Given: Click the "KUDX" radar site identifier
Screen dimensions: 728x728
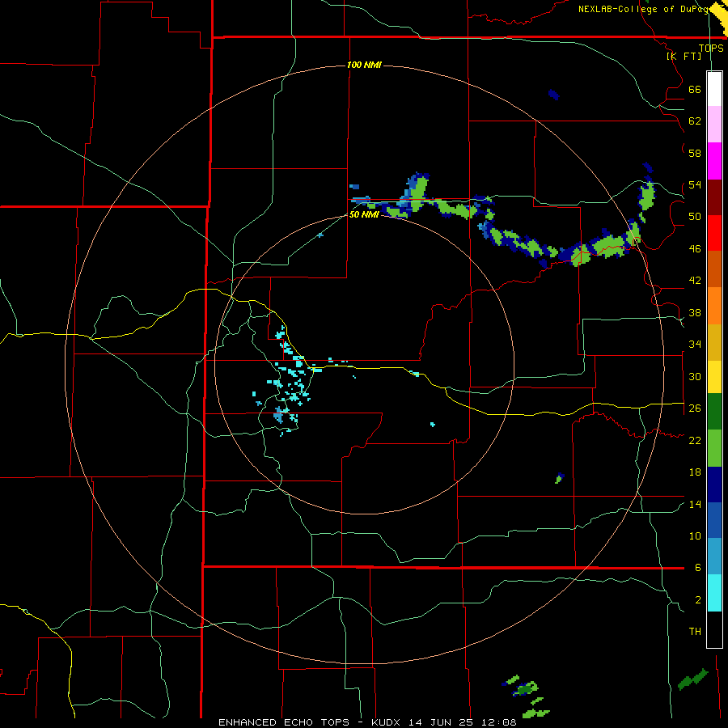Looking at the screenshot, I should 387,722.
